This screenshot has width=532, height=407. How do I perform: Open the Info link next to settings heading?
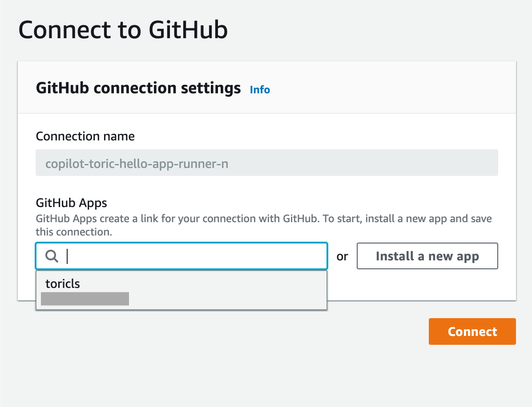click(x=260, y=90)
